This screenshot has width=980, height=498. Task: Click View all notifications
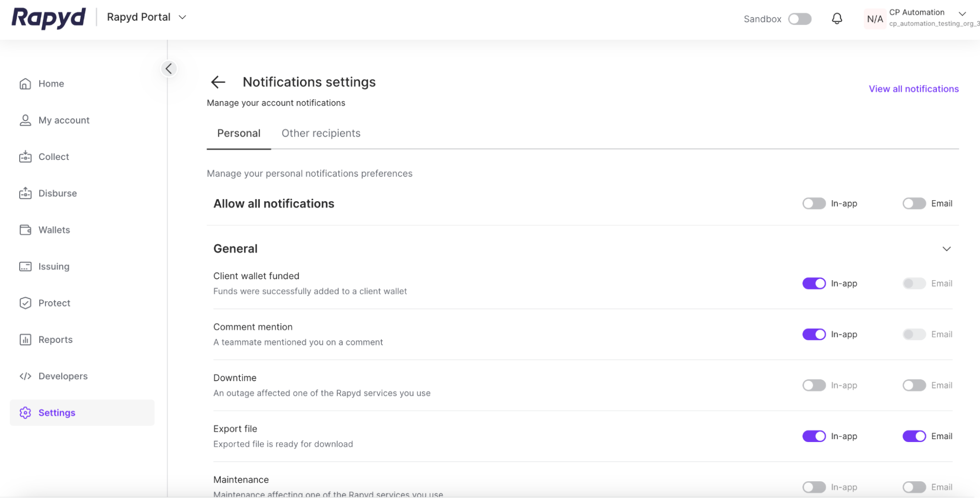913,89
